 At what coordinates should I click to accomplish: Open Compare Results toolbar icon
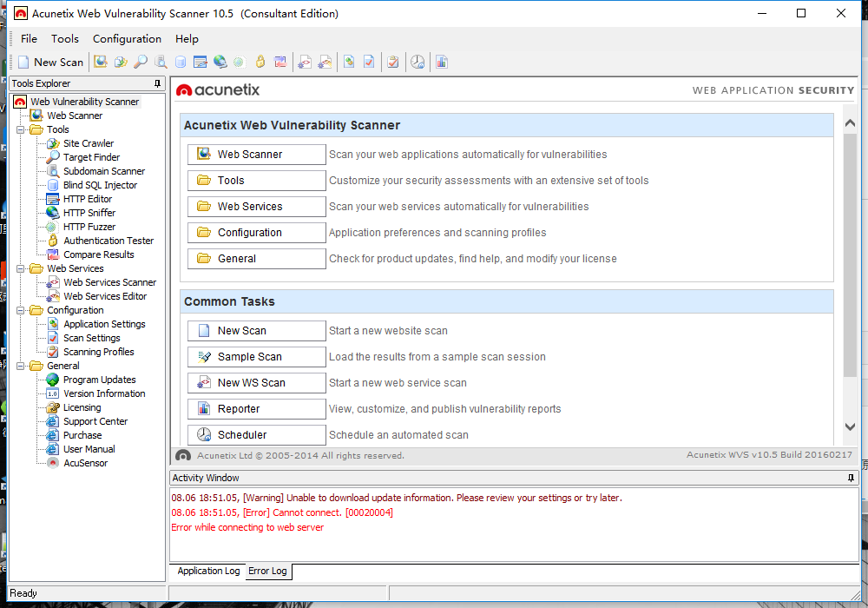click(x=280, y=62)
